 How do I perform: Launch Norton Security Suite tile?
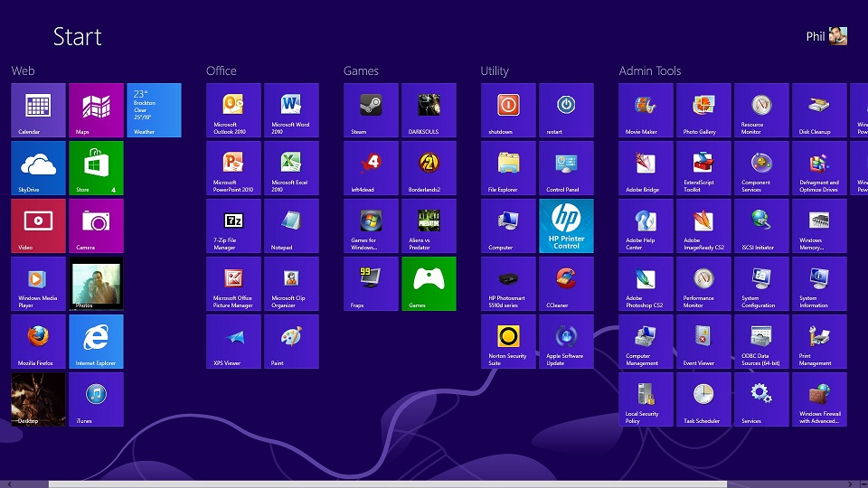point(508,342)
